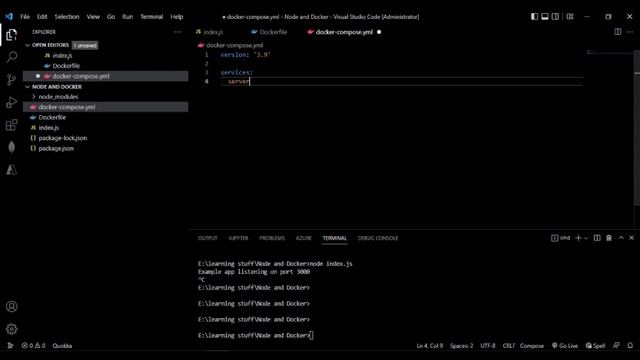640x360 pixels.
Task: Click the docker-compose.yml breadcrumb
Action: [234, 45]
